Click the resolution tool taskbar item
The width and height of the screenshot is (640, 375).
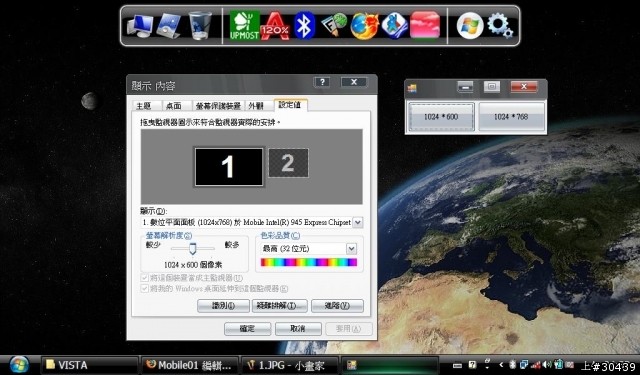pyautogui.click(x=390, y=365)
